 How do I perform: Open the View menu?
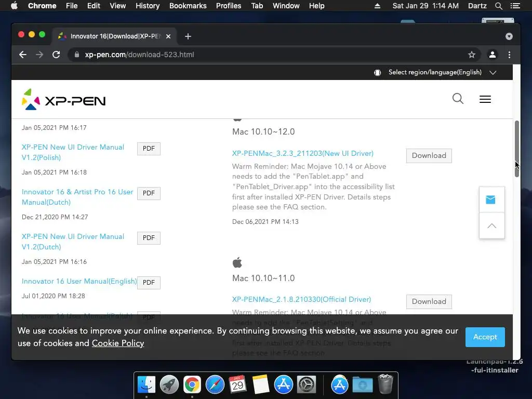coord(118,6)
